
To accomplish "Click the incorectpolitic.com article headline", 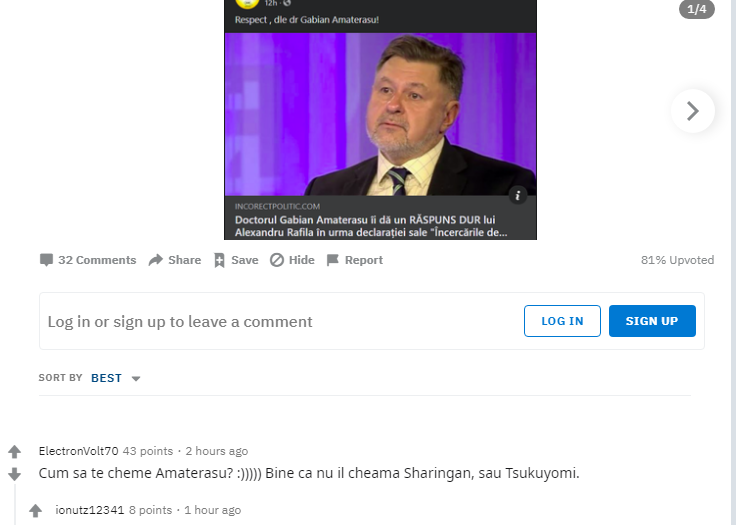I will 371,226.
